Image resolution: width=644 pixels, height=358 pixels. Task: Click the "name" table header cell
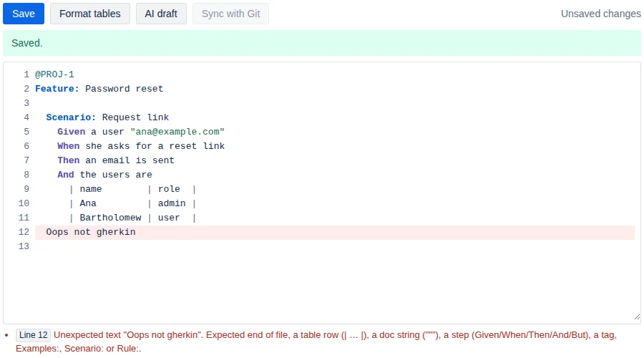(x=91, y=189)
